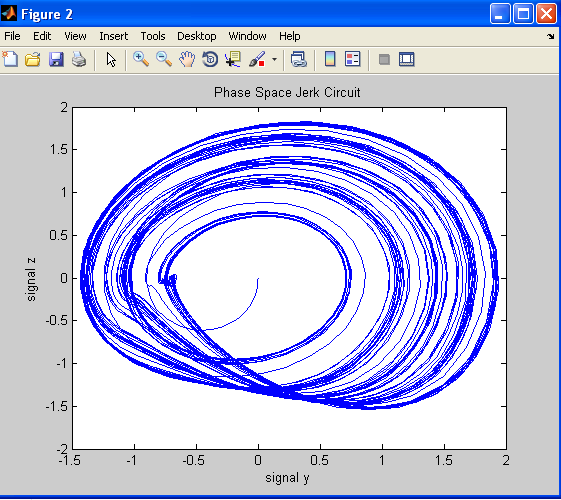Open the Insert menu
The image size is (561, 500).
point(113,36)
